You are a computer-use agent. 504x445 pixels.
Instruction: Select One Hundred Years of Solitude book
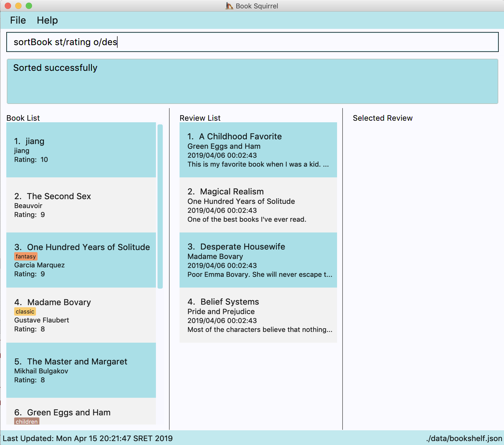[x=81, y=260]
